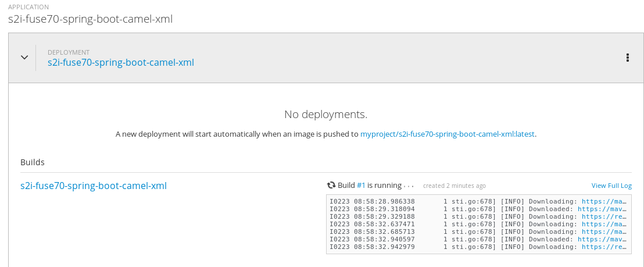644x267 pixels.
Task: Click the "created 2 minutes ago" timestamp
Action: [x=455, y=186]
